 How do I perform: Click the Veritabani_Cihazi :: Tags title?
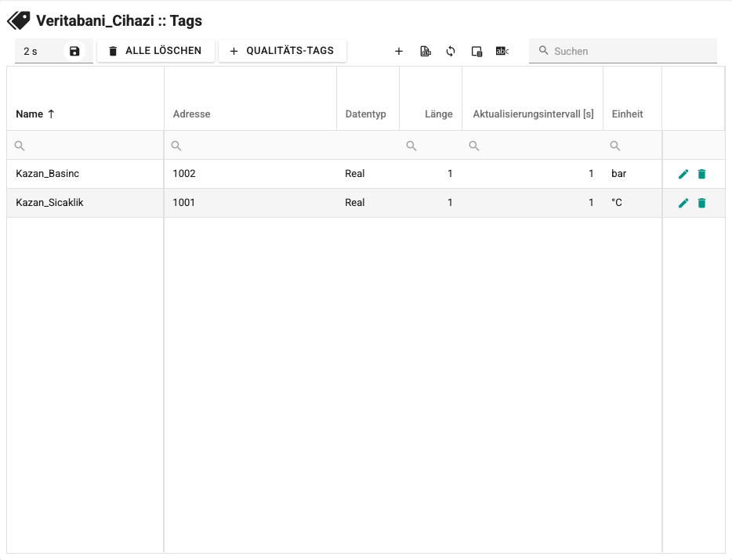119,20
